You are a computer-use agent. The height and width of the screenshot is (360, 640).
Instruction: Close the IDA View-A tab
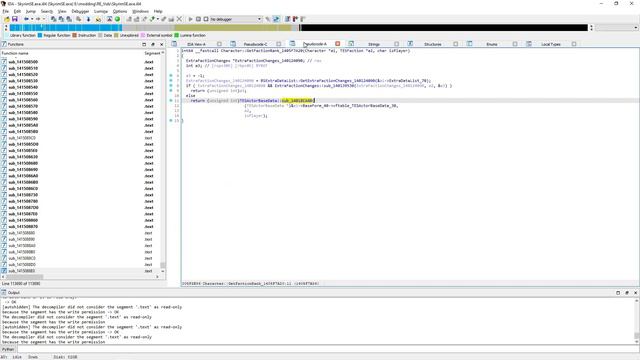pyautogui.click(x=219, y=44)
